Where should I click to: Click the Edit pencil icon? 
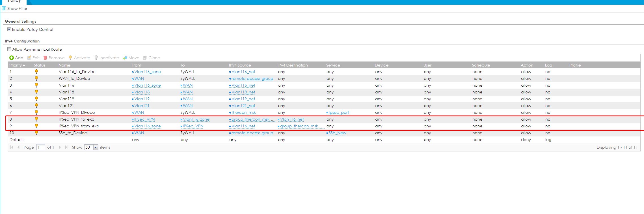[x=29, y=58]
